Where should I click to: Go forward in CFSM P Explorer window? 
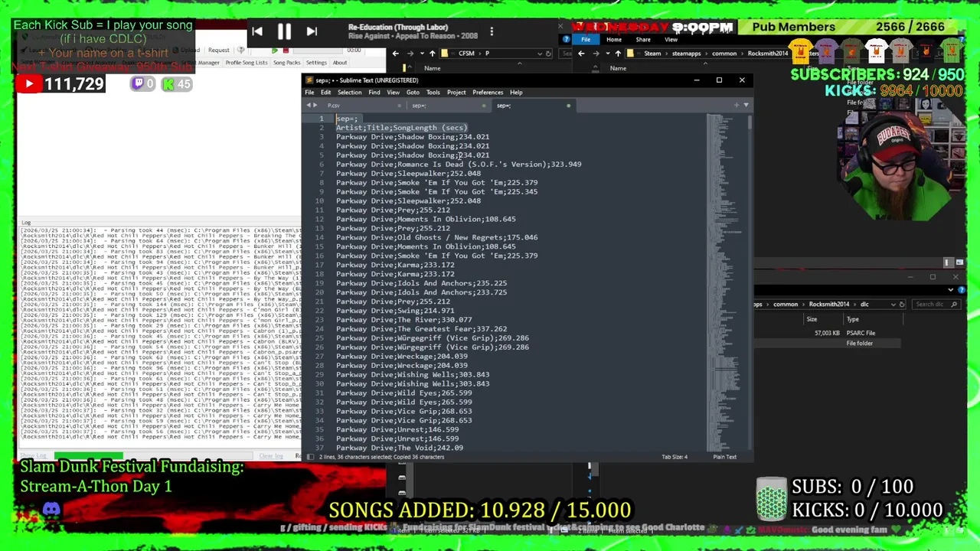click(x=410, y=54)
